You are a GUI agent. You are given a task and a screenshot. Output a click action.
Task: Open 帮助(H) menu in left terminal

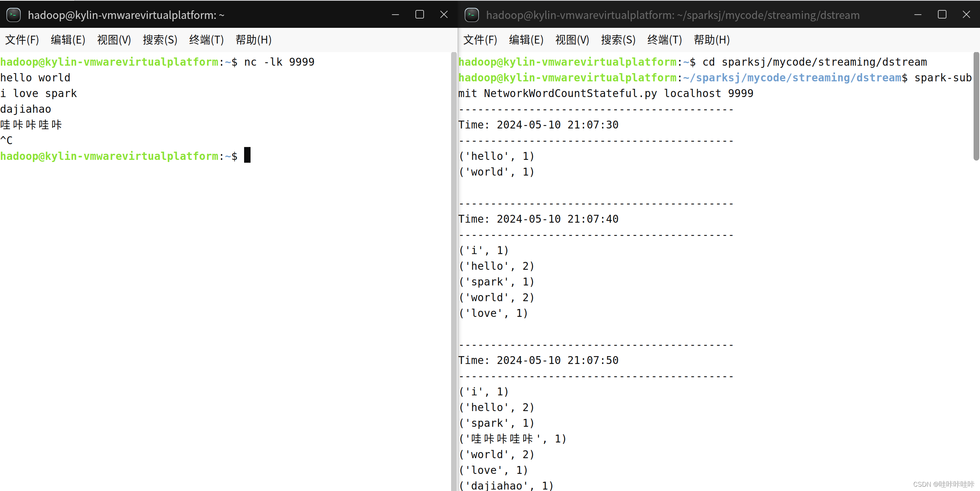(254, 40)
